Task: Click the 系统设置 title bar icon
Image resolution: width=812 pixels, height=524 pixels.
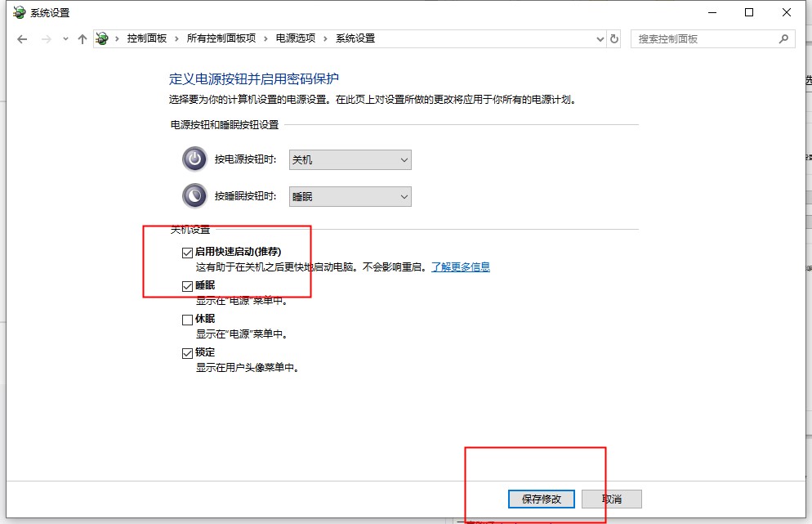Action: pyautogui.click(x=20, y=12)
